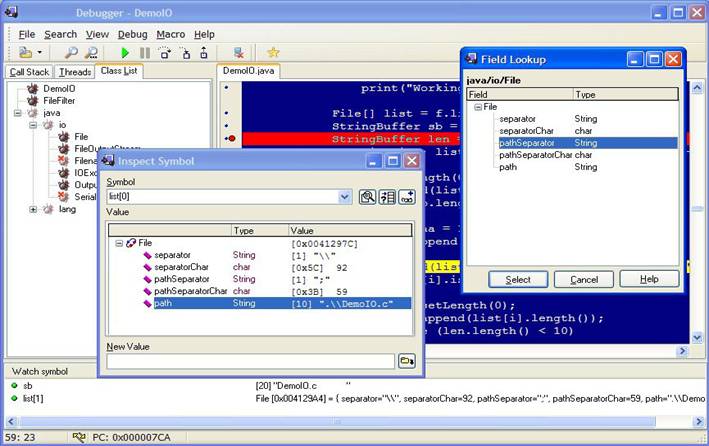The height and width of the screenshot is (446, 709).
Task: Open the Debug menu
Action: point(132,34)
